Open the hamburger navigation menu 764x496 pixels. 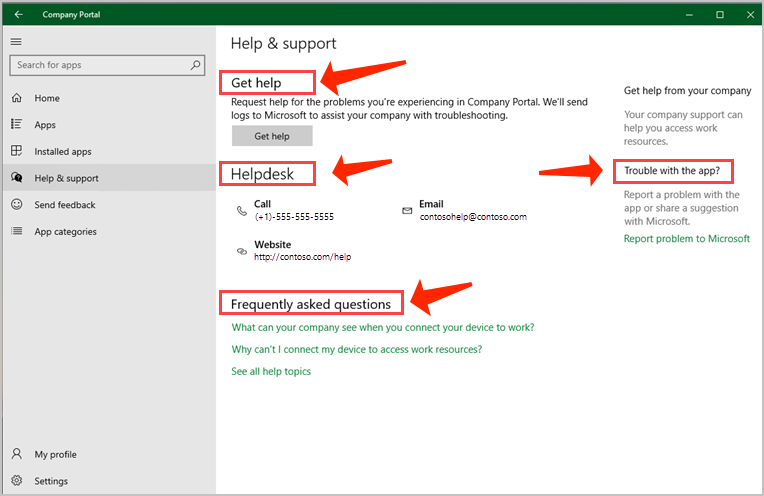(16, 42)
